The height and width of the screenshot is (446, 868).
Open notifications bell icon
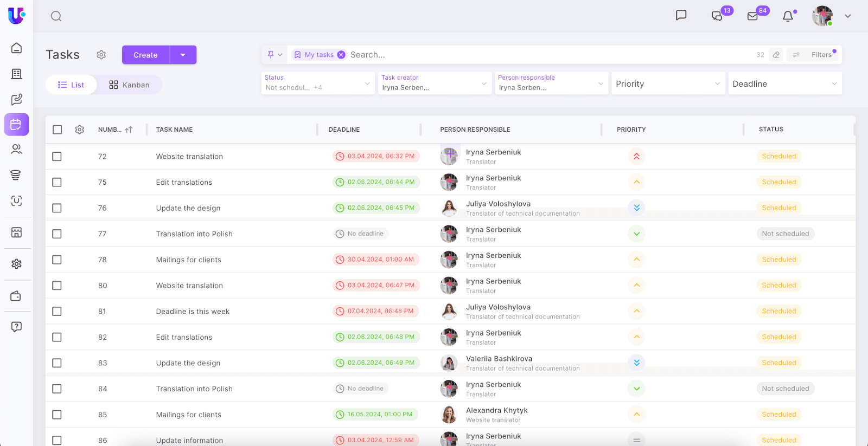788,16
